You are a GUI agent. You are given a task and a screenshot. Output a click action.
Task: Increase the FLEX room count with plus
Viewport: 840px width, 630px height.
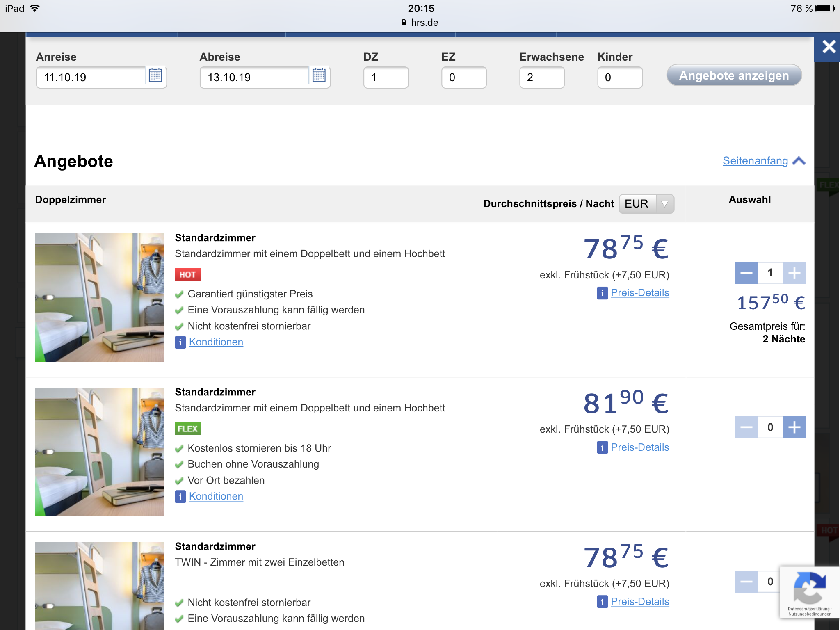tap(794, 427)
